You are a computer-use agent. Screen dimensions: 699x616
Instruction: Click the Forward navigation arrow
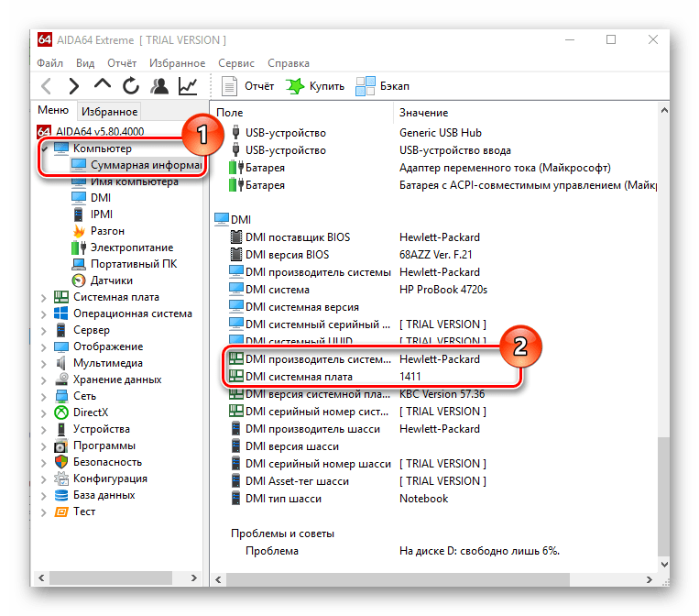click(74, 85)
